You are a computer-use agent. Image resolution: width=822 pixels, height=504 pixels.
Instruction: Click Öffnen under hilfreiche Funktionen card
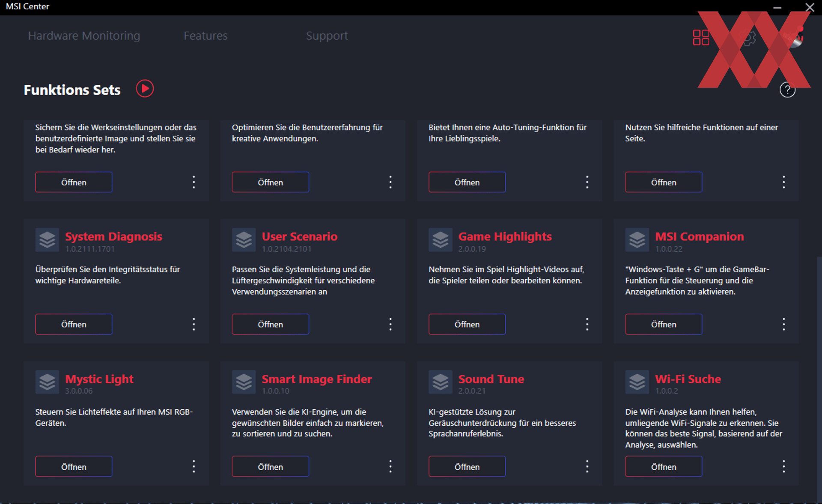pos(664,182)
